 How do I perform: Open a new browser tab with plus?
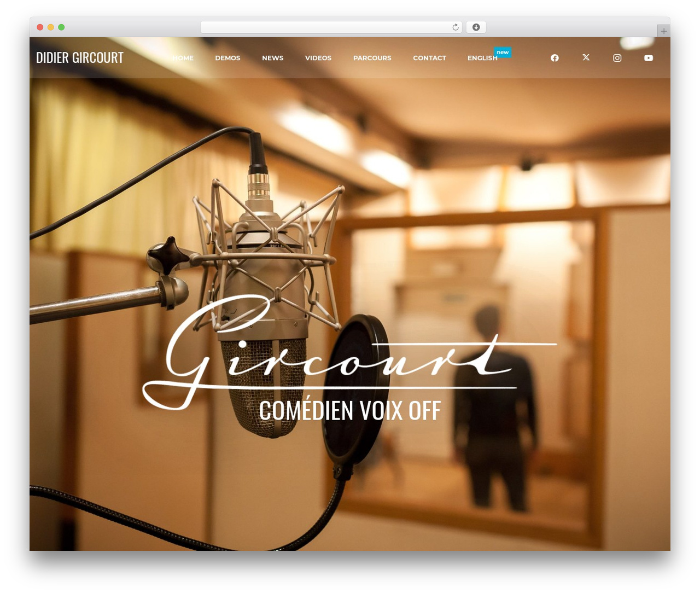(x=663, y=31)
